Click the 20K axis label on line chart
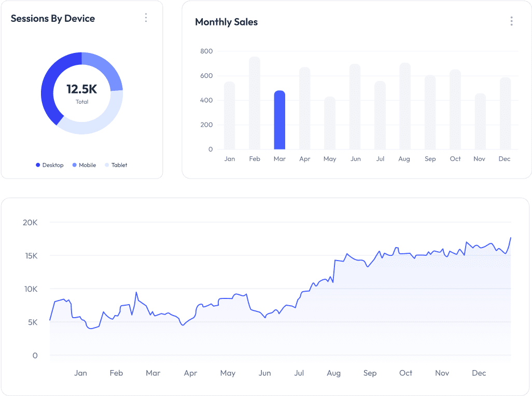This screenshot has height=396, width=532. pyautogui.click(x=30, y=223)
